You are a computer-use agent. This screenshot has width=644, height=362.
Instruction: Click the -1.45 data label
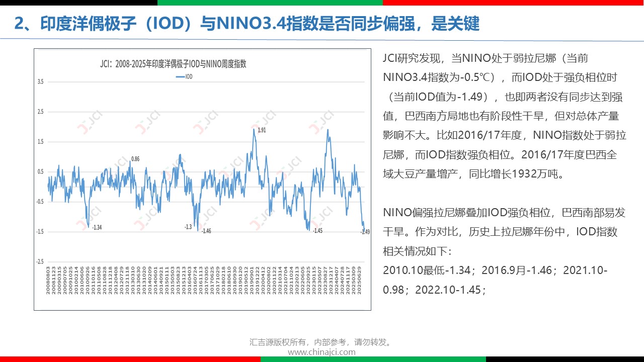click(317, 231)
